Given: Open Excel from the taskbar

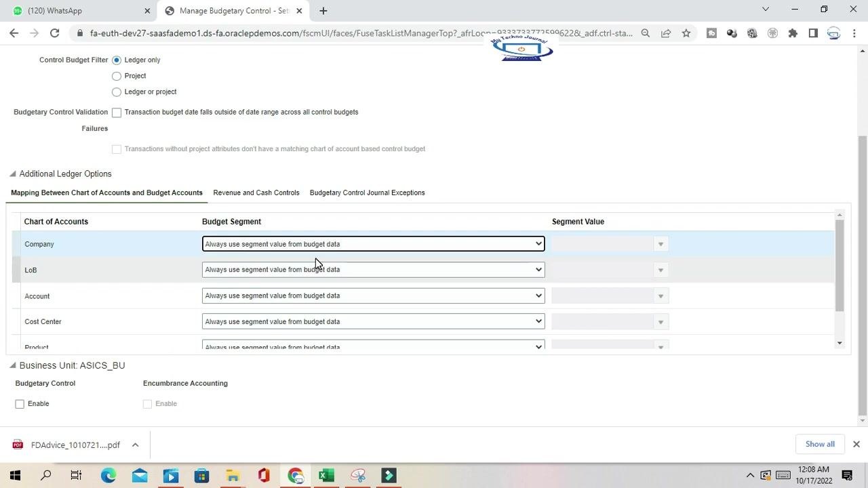Looking at the screenshot, I should 326,475.
